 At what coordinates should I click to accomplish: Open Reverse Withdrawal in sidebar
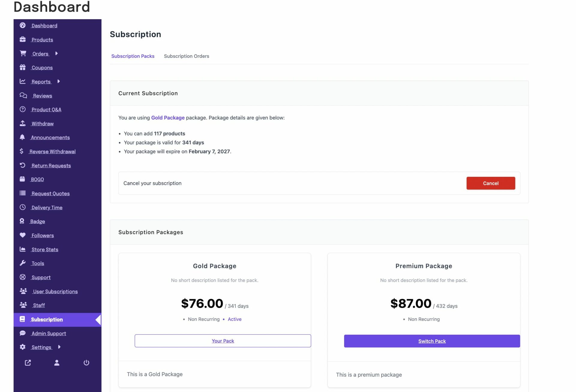pos(52,152)
